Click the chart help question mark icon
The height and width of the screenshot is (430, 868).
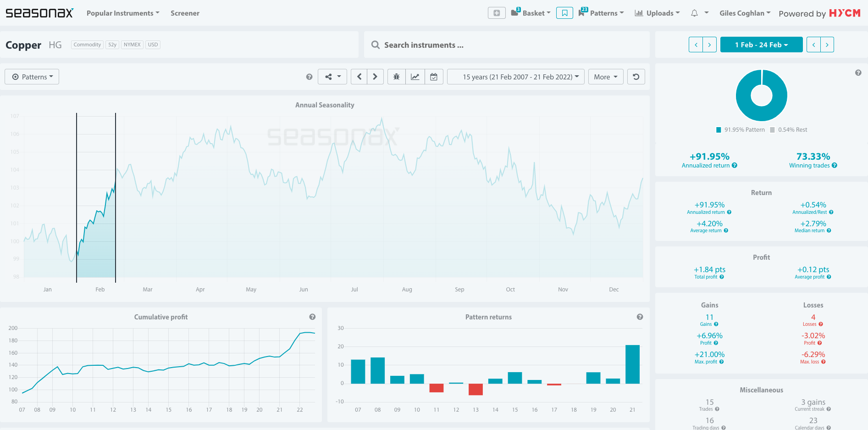[309, 77]
